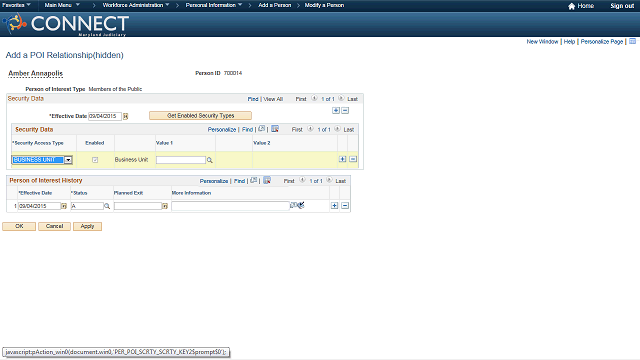Click the OK button
This screenshot has height=360, width=640.
point(19,226)
